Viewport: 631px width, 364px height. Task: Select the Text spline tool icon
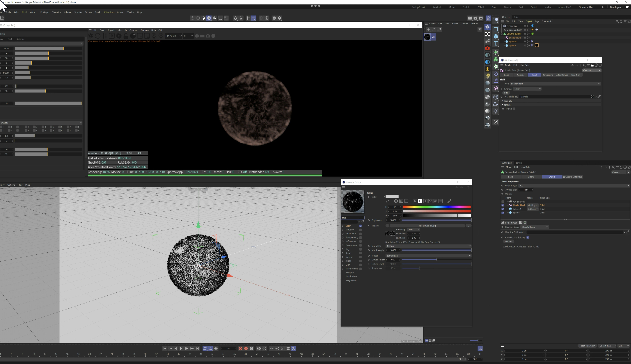click(496, 44)
